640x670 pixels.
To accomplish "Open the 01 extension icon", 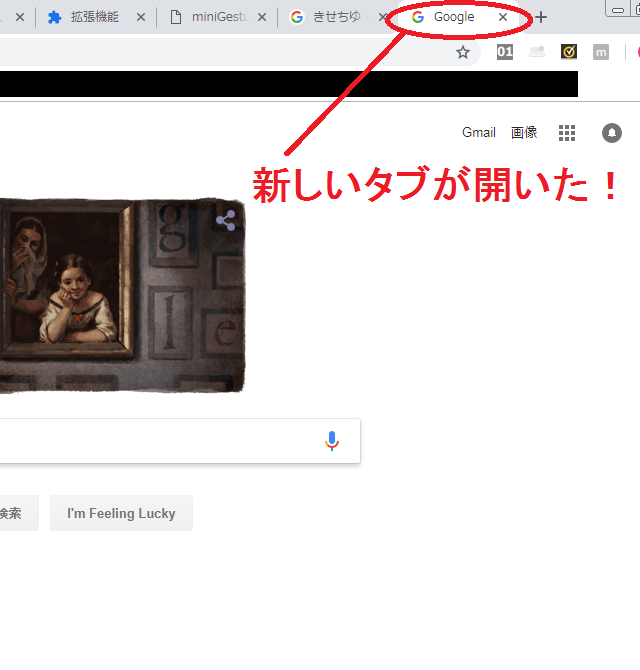I will (505, 52).
